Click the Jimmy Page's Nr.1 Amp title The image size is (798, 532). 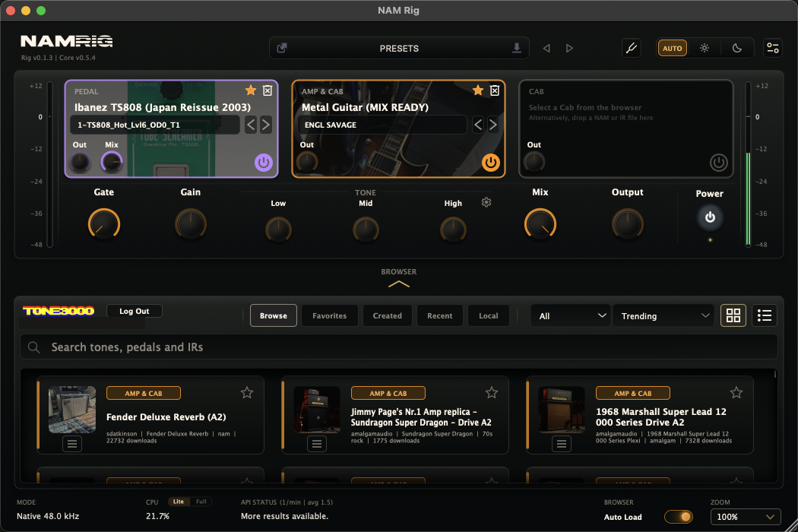pyautogui.click(x=421, y=417)
